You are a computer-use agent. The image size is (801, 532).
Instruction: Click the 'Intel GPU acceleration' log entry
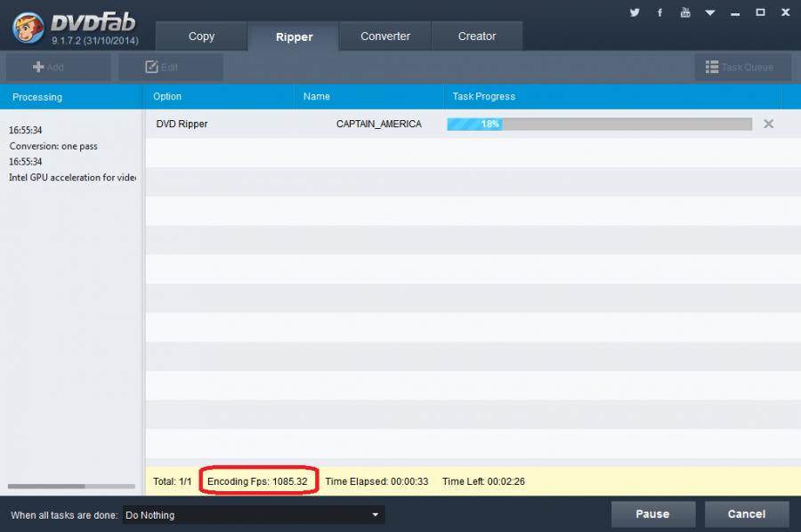pyautogui.click(x=72, y=177)
